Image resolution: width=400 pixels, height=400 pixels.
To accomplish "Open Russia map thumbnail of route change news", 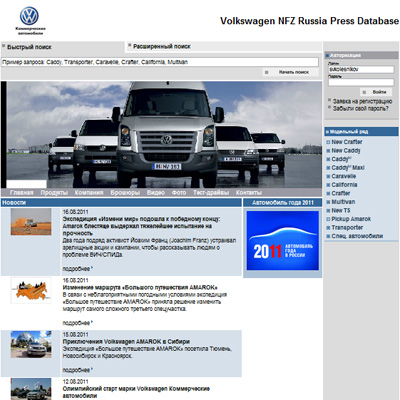I will (31, 290).
